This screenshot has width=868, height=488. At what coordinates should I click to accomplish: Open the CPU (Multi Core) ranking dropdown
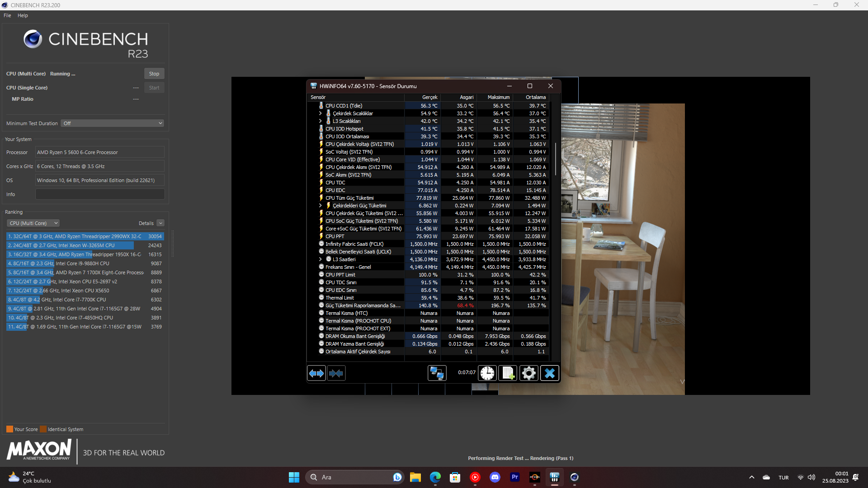coord(33,223)
